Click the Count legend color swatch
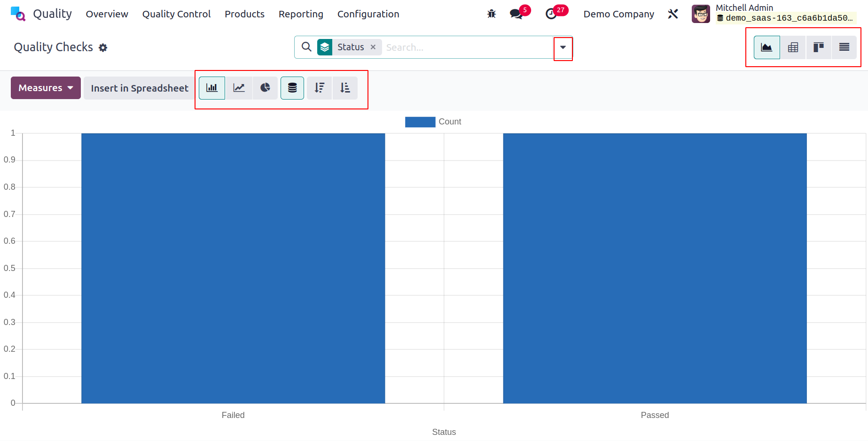 (420, 122)
